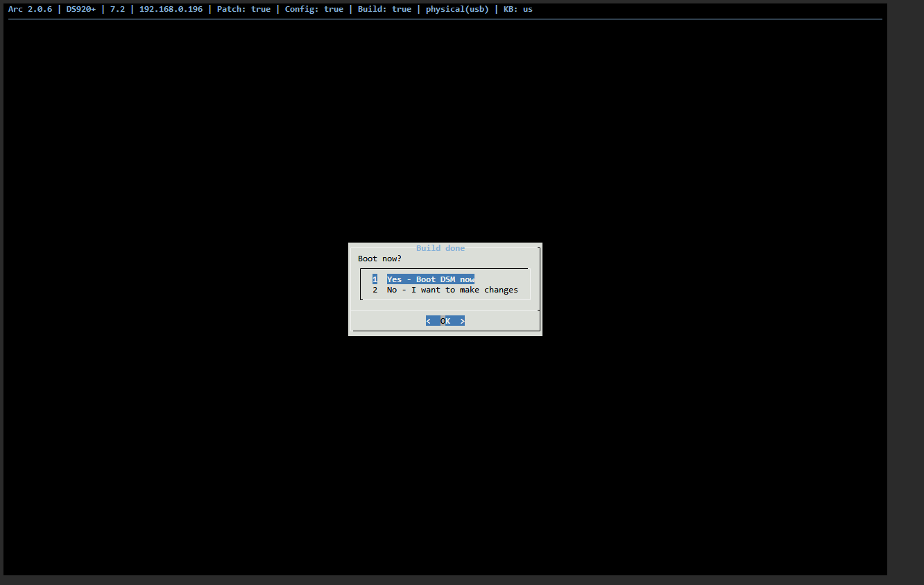924x585 pixels.
Task: Click the number 1 hotkey label
Action: (375, 279)
